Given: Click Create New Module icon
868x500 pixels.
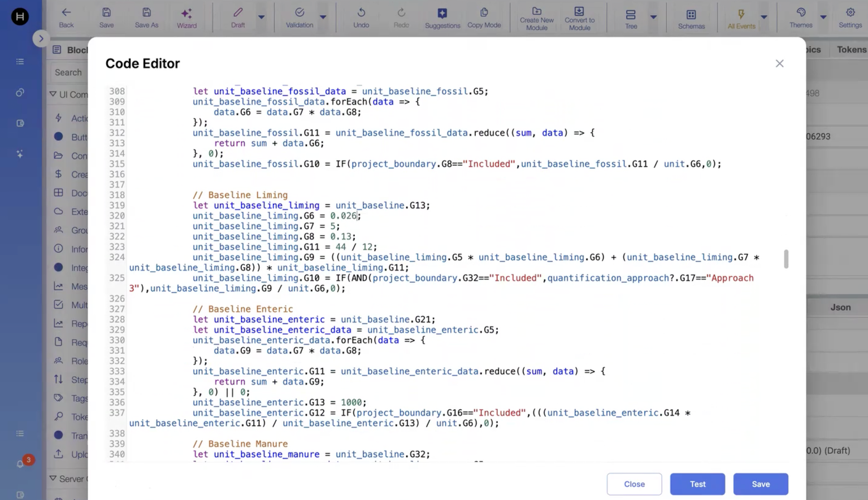Looking at the screenshot, I should (x=536, y=11).
